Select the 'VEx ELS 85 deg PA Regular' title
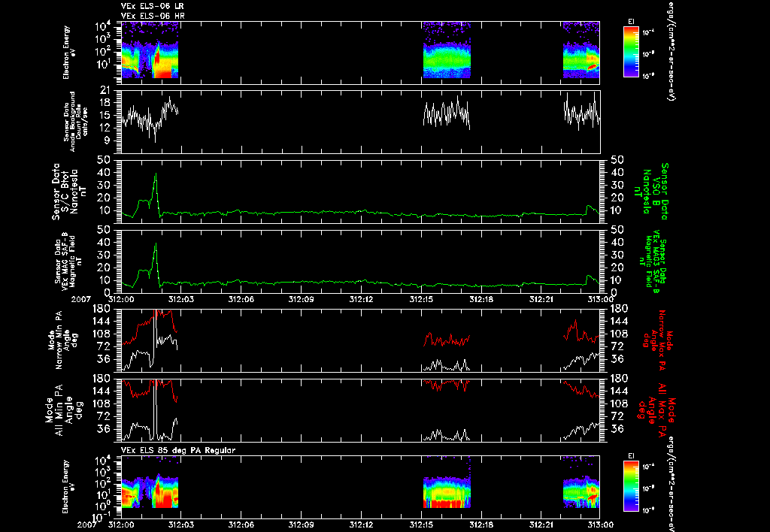This screenshot has width=770, height=532. [178, 450]
